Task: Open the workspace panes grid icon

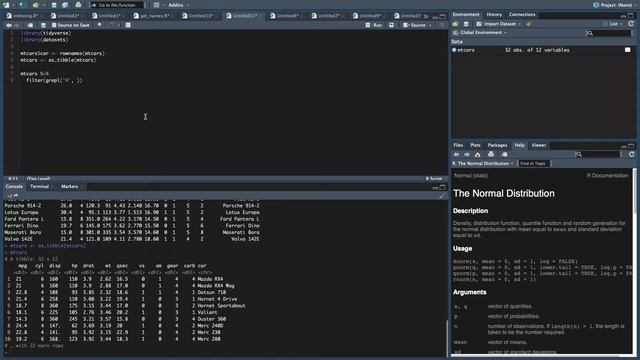Action: (156, 5)
